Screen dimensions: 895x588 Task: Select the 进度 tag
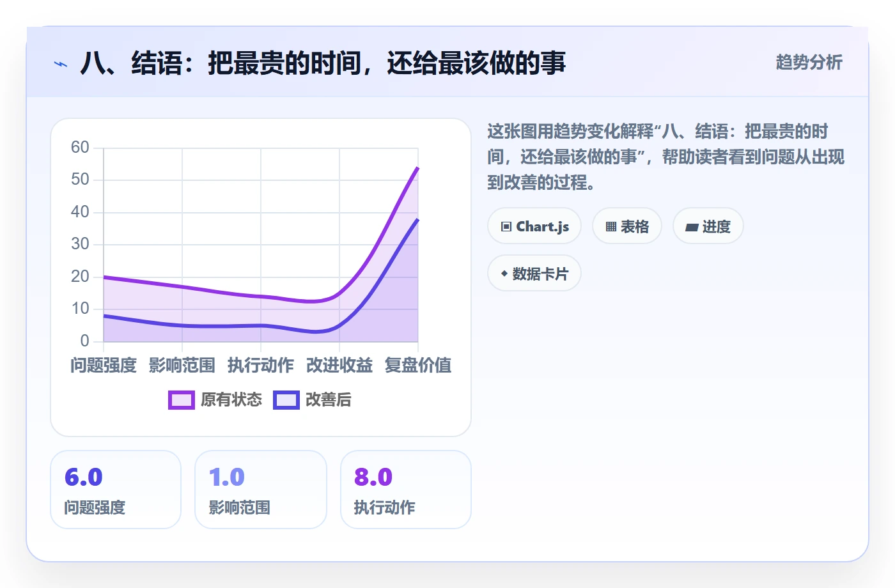(708, 226)
